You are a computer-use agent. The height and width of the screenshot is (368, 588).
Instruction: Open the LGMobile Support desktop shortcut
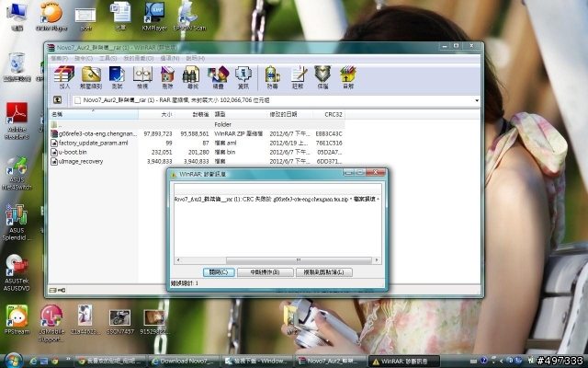[x=51, y=323]
